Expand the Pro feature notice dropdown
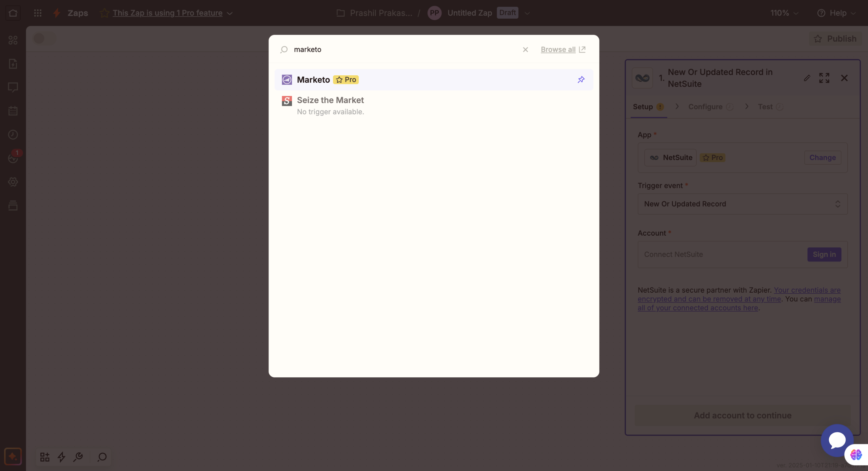The image size is (868, 471). tap(230, 13)
